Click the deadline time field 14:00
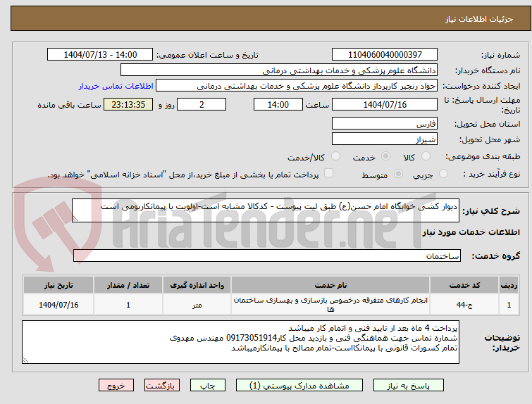Viewport: 532px width, 404px height. point(278,104)
